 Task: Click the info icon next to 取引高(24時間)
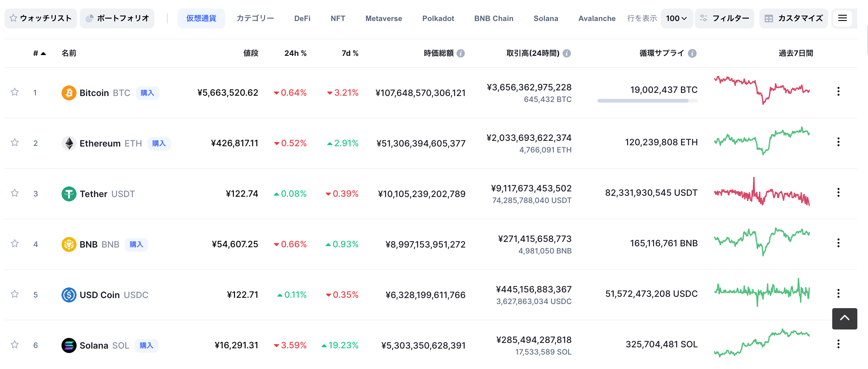click(567, 53)
